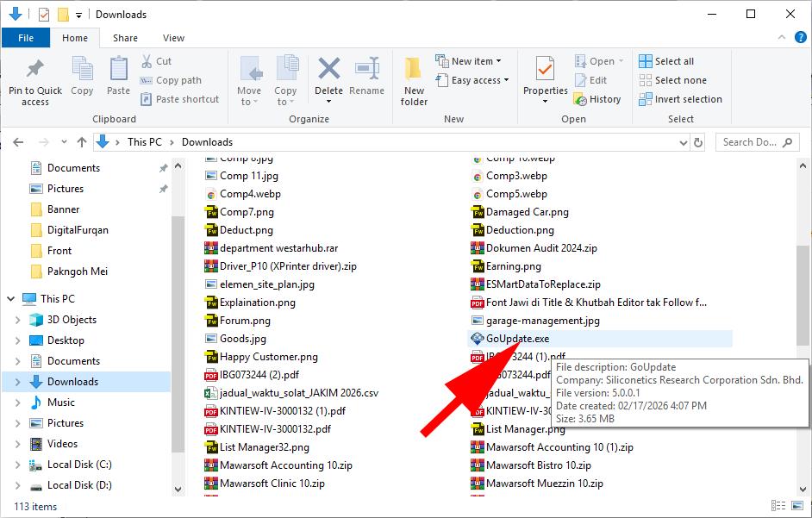Image resolution: width=812 pixels, height=518 pixels.
Task: Refresh the Downloads folder view
Action: point(697,142)
